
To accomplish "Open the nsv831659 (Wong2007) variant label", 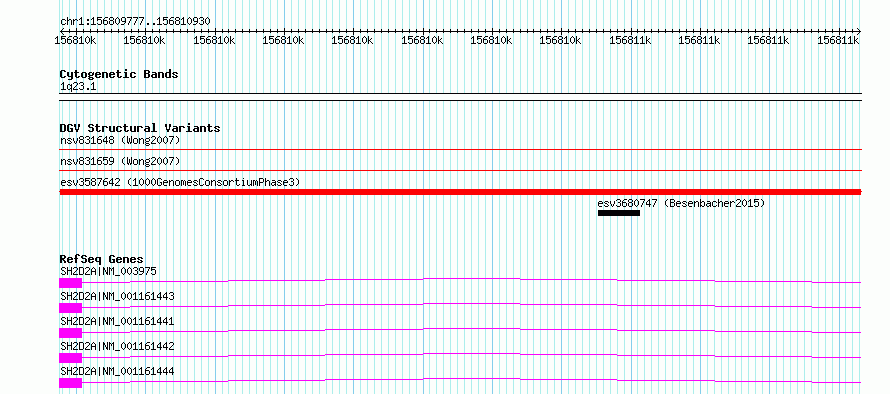I will pos(120,161).
